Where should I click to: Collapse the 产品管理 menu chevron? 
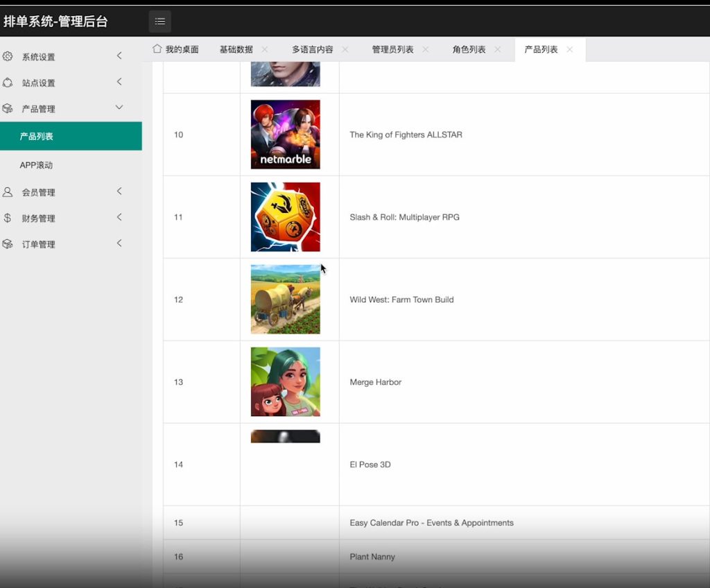click(119, 107)
